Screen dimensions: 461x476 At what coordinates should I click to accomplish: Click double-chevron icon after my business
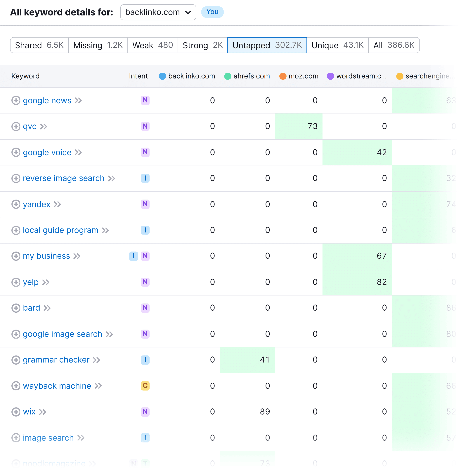coord(77,256)
